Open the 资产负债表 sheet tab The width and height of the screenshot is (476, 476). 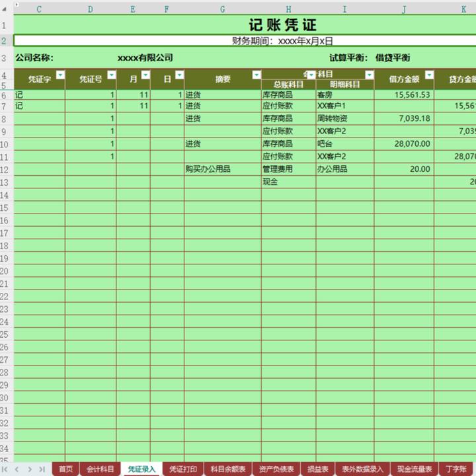click(277, 469)
